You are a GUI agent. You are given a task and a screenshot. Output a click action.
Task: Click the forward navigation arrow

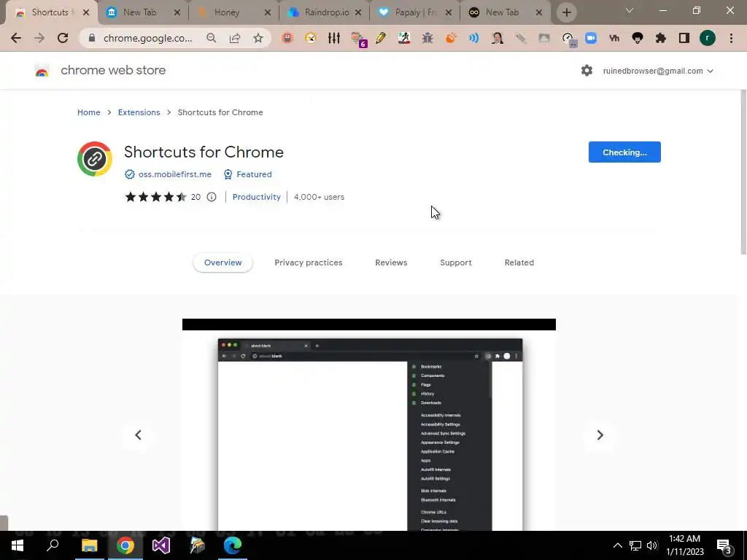(39, 38)
